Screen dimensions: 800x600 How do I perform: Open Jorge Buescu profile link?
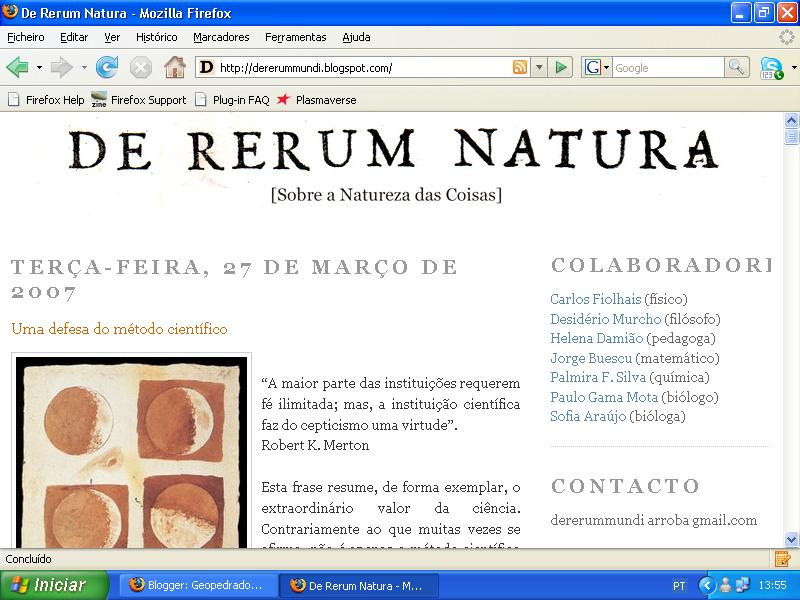click(591, 358)
